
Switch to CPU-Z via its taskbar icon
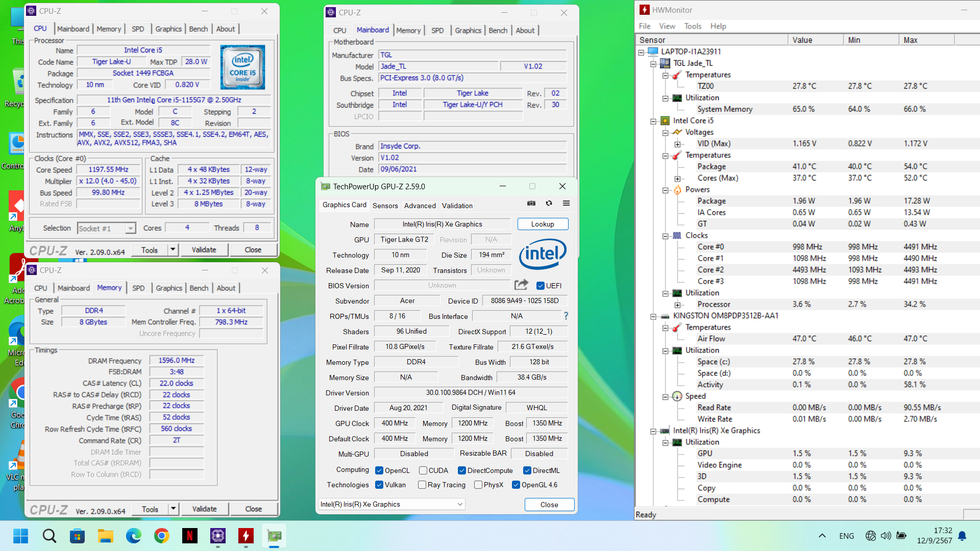[218, 536]
